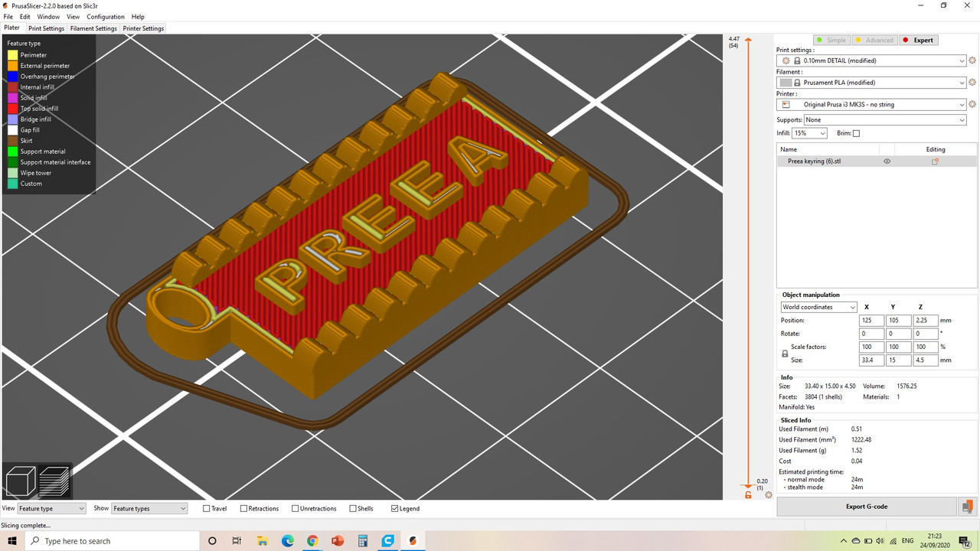This screenshot has width=980, height=551.
Task: Enable the Brim checkbox
Action: 856,133
